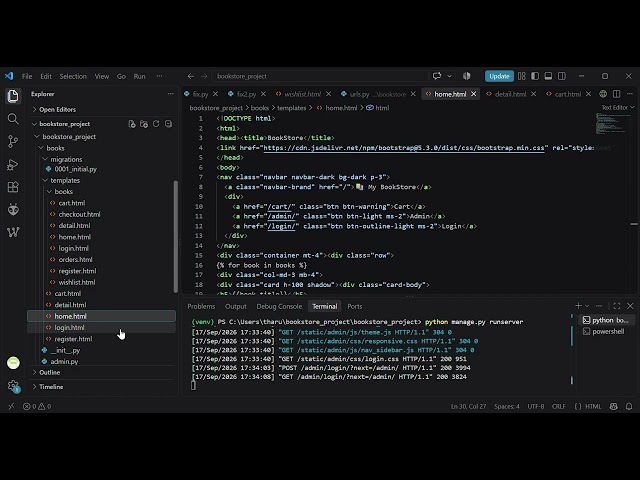Open the chat icon in title bar
This screenshot has width=640, height=480.
point(437,76)
